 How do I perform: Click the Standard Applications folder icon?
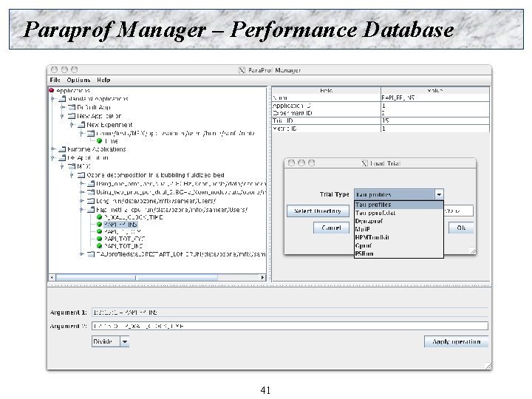(62, 99)
